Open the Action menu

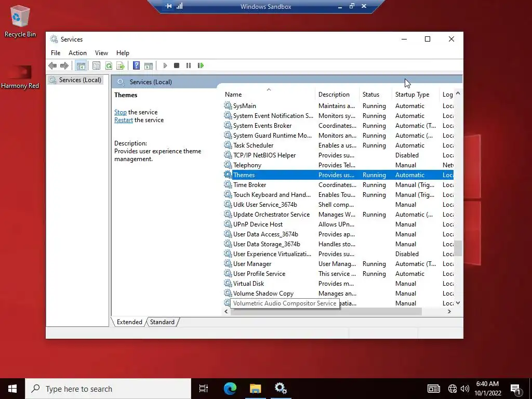coord(77,53)
